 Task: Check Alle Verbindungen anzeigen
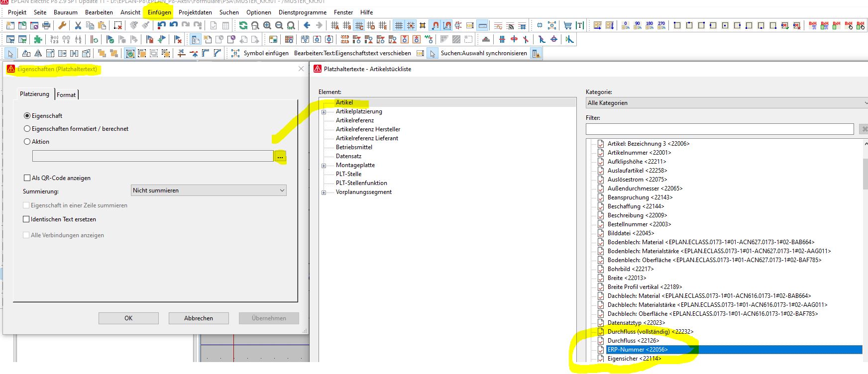27,235
